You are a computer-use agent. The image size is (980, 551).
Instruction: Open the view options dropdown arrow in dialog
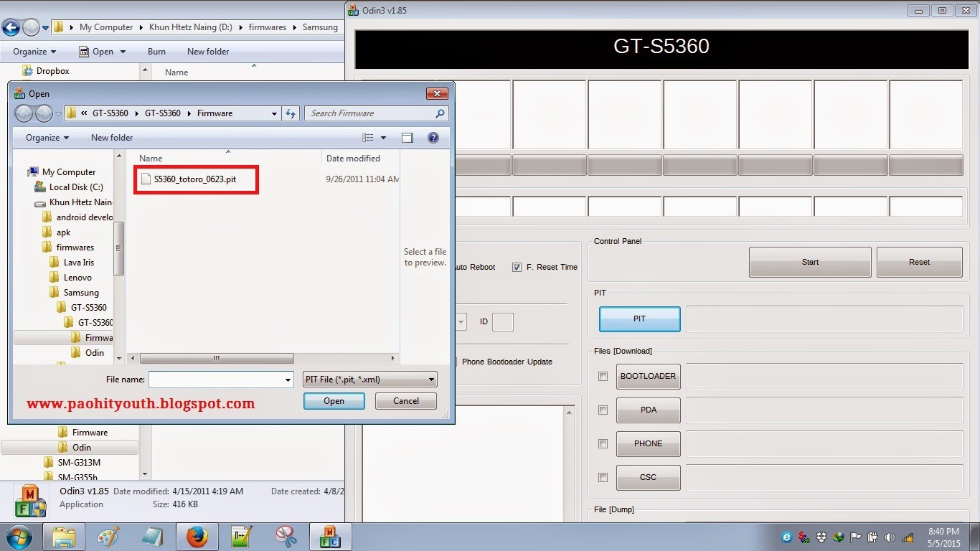point(383,138)
